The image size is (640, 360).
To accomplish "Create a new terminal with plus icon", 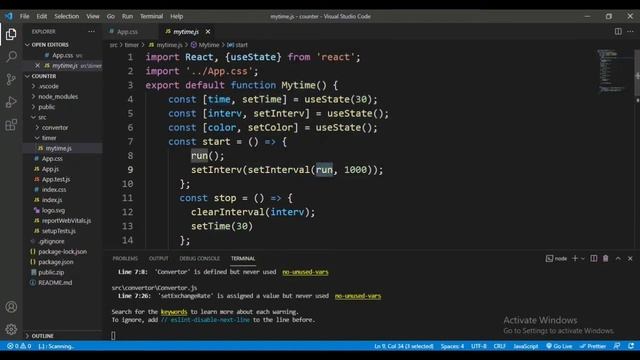I will click(x=575, y=258).
